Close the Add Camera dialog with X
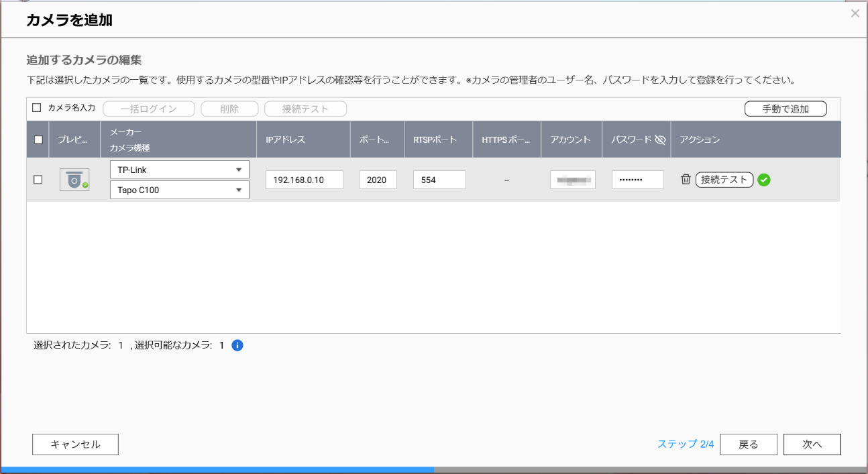868x474 pixels. pos(855,13)
